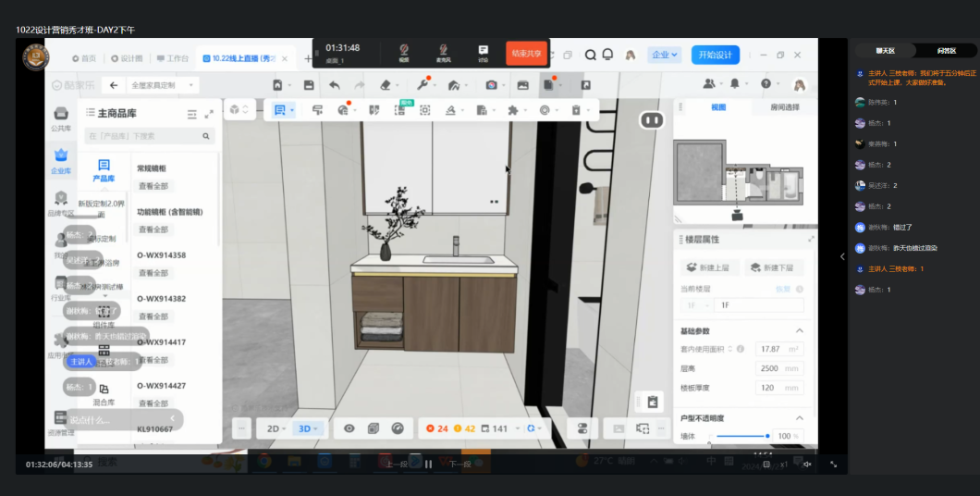Screen dimensions: 980x496
Task: Toggle the eye visibility icon in bottom bar
Action: 349,428
